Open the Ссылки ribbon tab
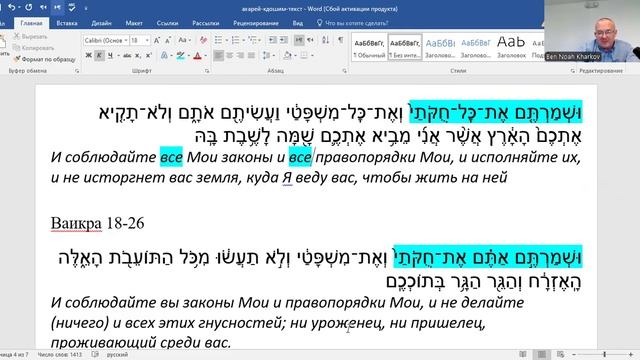The width and height of the screenshot is (640, 360). point(167,23)
